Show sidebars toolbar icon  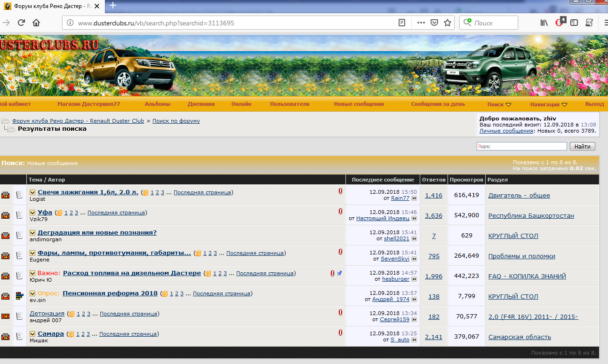574,23
